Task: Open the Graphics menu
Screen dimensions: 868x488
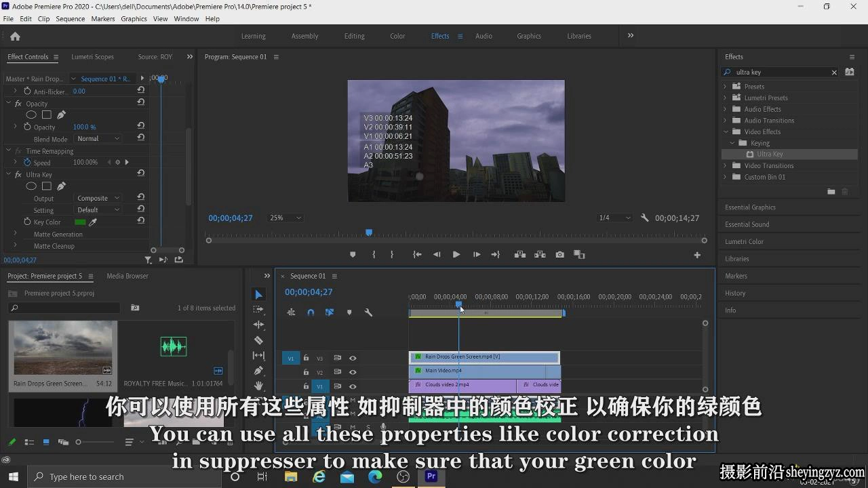Action: point(134,19)
